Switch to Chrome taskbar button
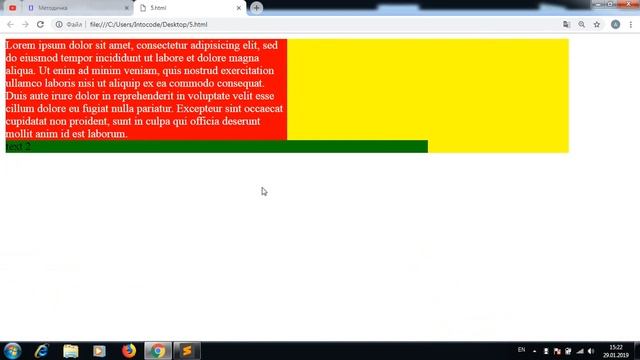 pyautogui.click(x=158, y=351)
